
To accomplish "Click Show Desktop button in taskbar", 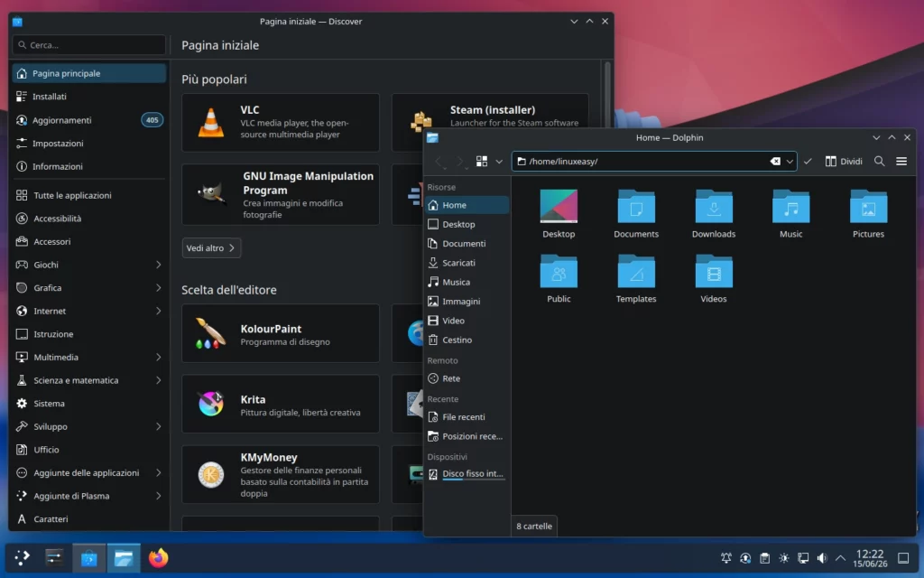I will [x=903, y=558].
